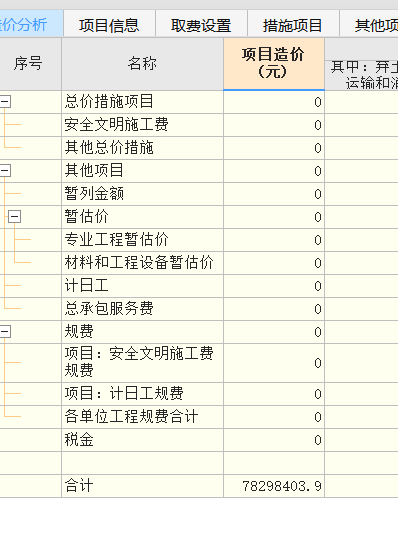398x552 pixels.
Task: Select the 暂列金额 row
Action: click(143, 194)
